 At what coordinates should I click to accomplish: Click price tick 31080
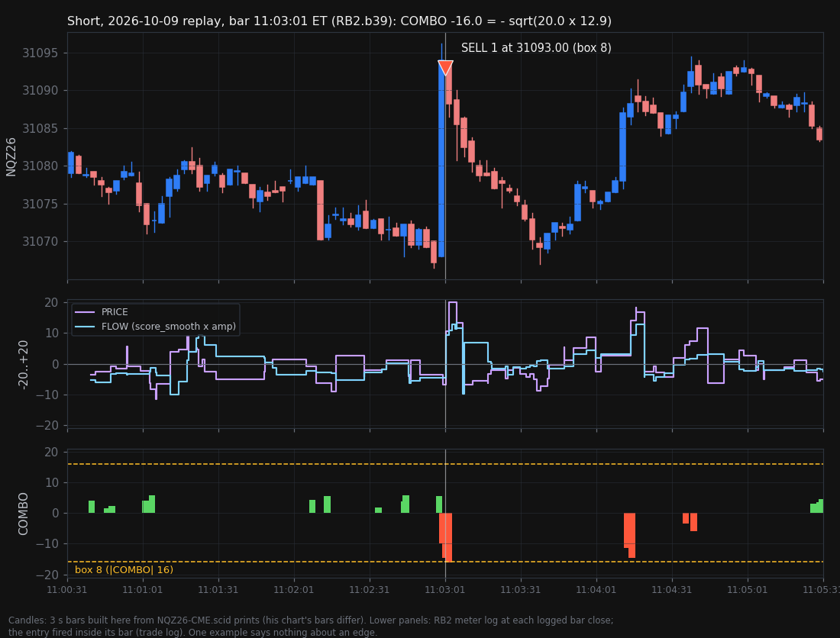pyautogui.click(x=40, y=166)
